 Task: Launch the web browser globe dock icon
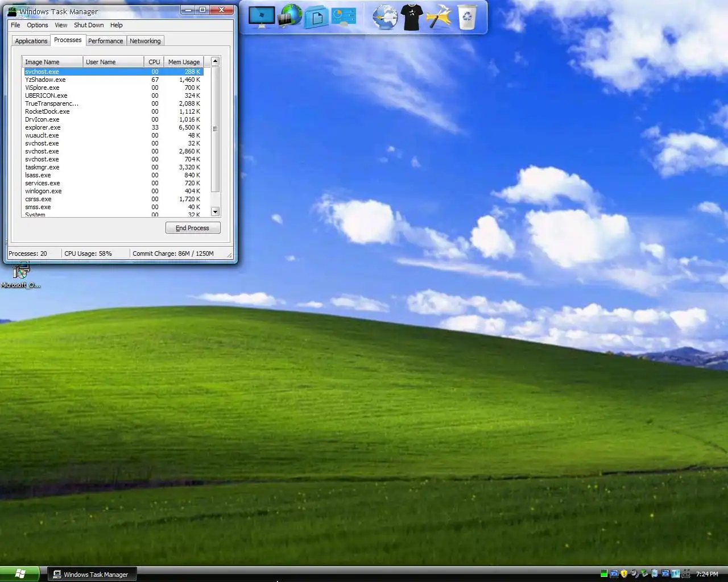[x=385, y=17]
